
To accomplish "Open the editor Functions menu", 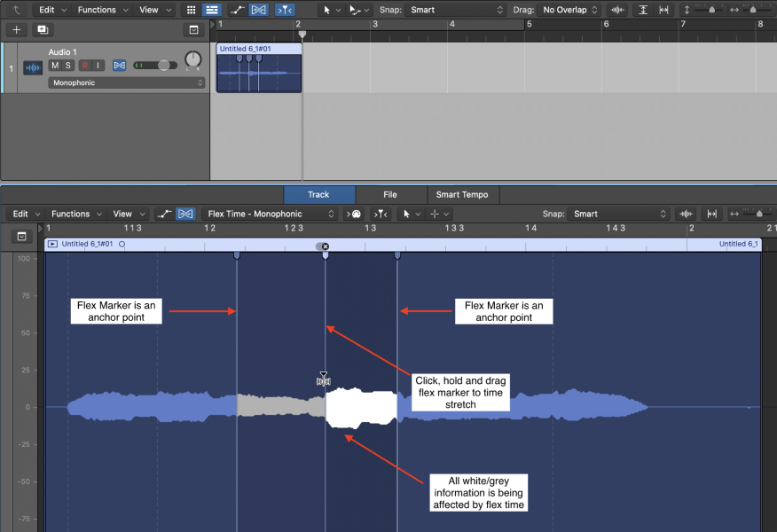I will pos(75,214).
